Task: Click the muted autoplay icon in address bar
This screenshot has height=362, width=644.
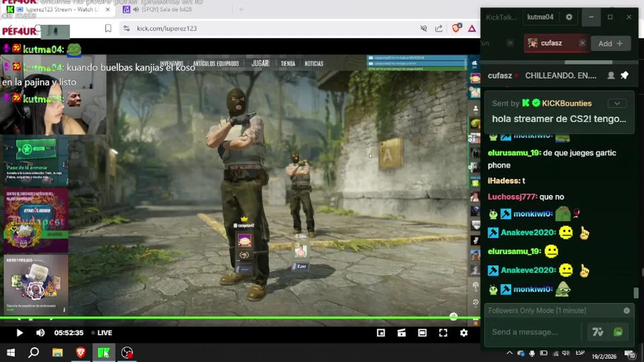Action: [424, 29]
